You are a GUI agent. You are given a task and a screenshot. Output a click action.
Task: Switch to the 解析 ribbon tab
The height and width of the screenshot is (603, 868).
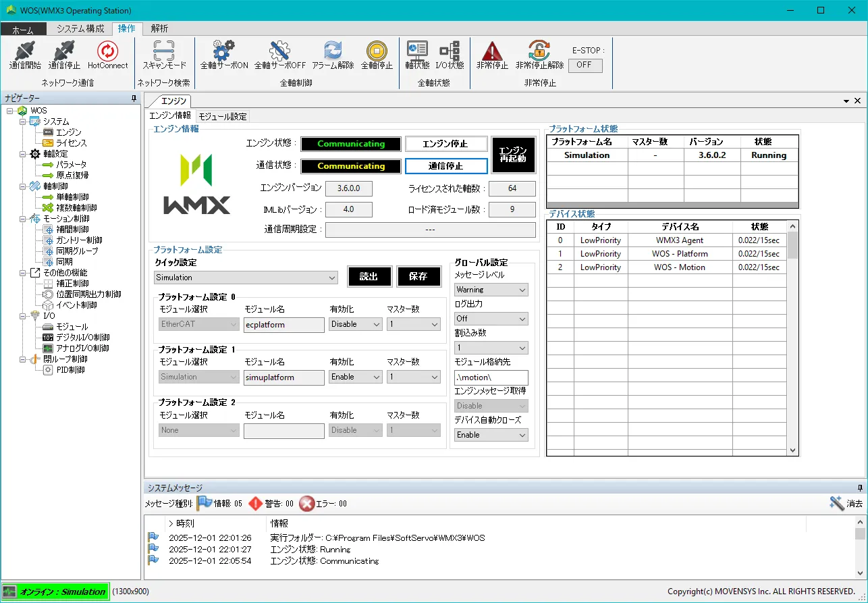[x=160, y=28]
